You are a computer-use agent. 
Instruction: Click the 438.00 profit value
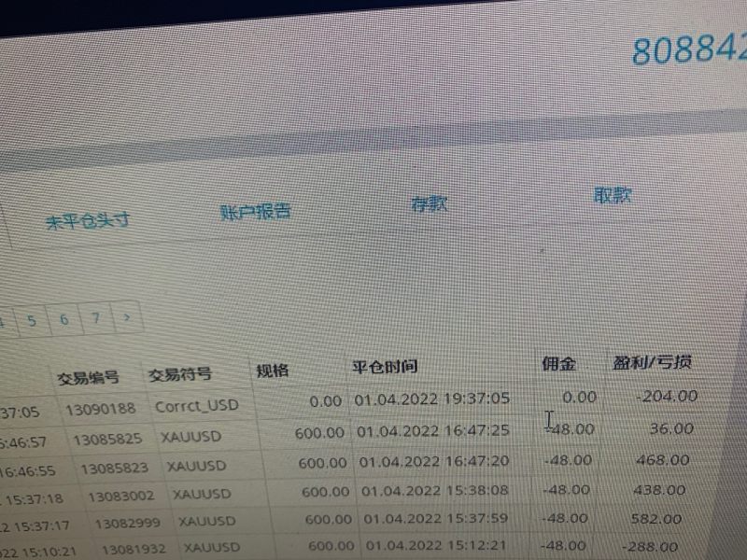659,490
